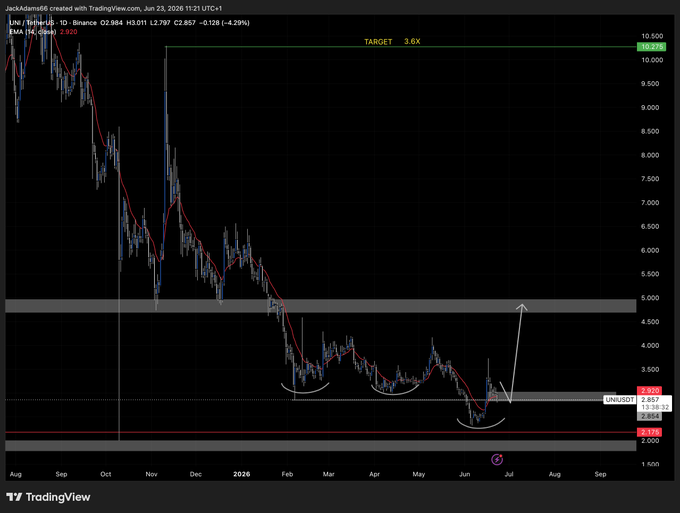This screenshot has width=680, height=513.
Task: Click the 6.000 price axis label
Action: [650, 250]
